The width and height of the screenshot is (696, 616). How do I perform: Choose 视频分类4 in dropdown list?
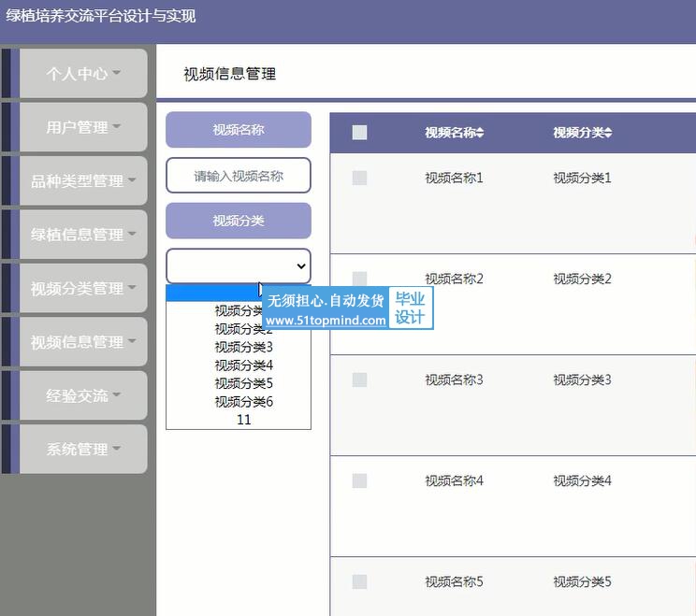pyautogui.click(x=243, y=365)
